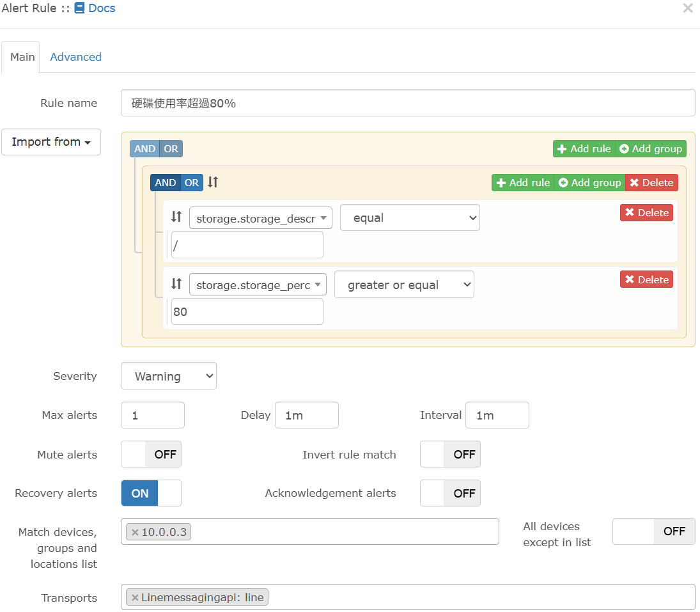The height and width of the screenshot is (612, 700).
Task: Expand the Import from dropdown
Action: [x=51, y=141]
